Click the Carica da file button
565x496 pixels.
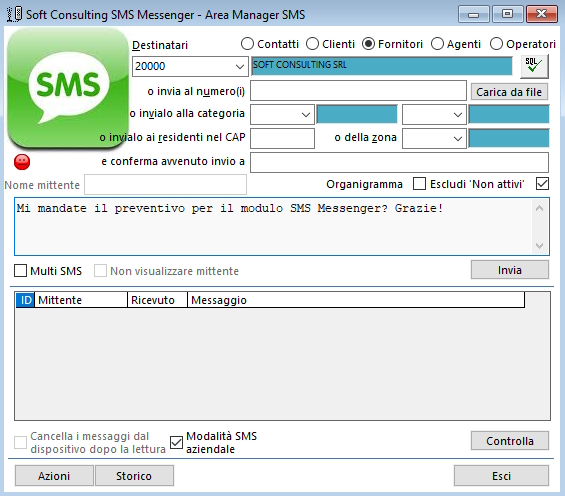[x=509, y=92]
